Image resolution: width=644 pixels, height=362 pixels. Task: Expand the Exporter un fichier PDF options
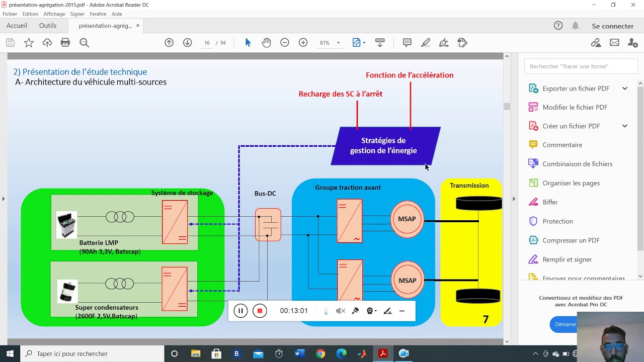(625, 88)
